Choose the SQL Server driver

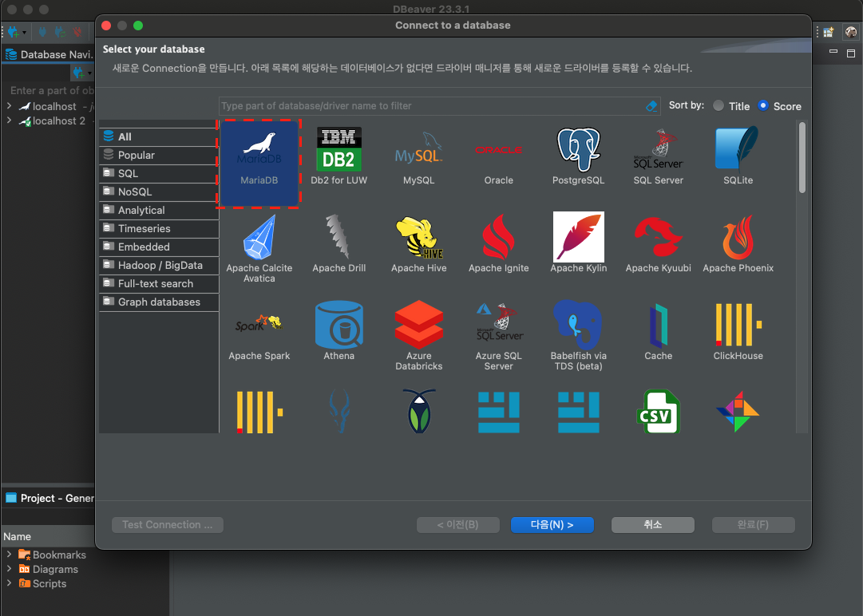tap(658, 156)
